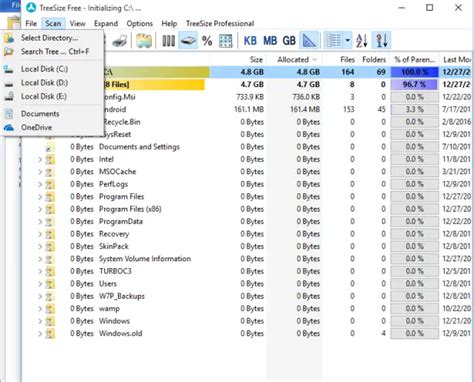Maximize the TreeSize Free window
The width and height of the screenshot is (474, 382).
pyautogui.click(x=430, y=8)
